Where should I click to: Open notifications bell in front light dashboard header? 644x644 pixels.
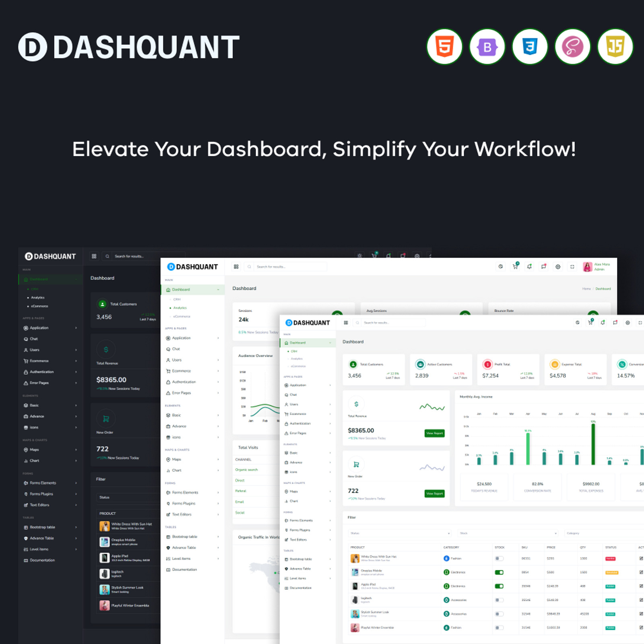tap(603, 322)
